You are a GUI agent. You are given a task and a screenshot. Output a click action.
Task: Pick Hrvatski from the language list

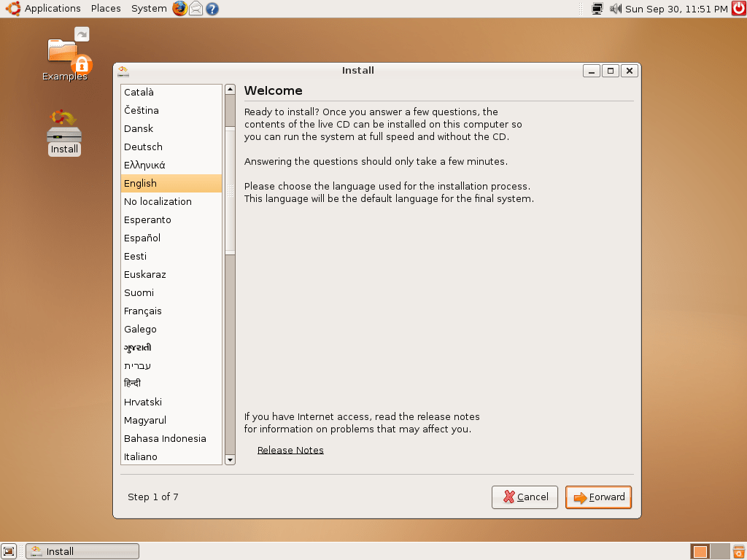click(171, 402)
